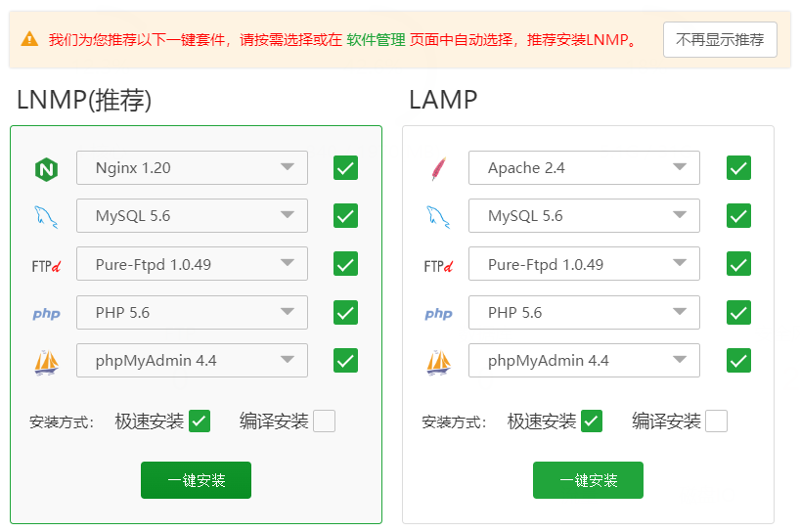
Task: Click the Pure-Ftpd FTP icon in LNMP
Action: 46,265
